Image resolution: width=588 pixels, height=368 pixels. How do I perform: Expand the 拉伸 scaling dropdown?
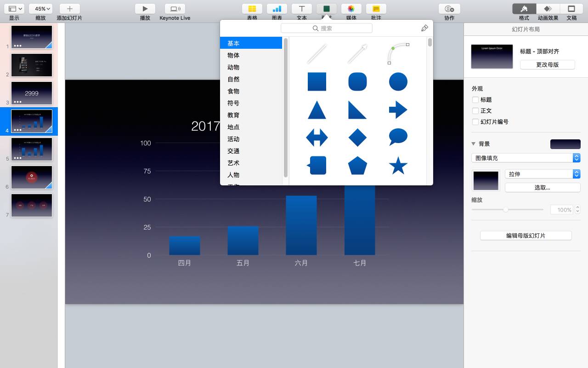pos(542,174)
